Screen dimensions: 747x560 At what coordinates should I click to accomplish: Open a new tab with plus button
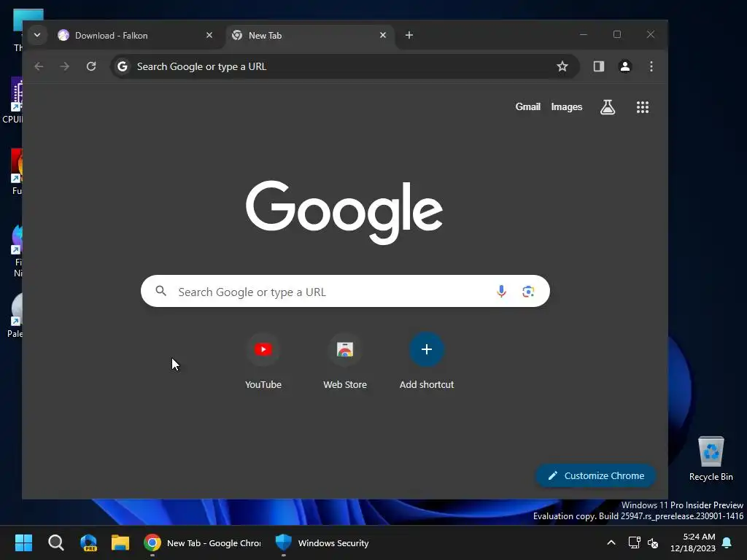pyautogui.click(x=409, y=35)
